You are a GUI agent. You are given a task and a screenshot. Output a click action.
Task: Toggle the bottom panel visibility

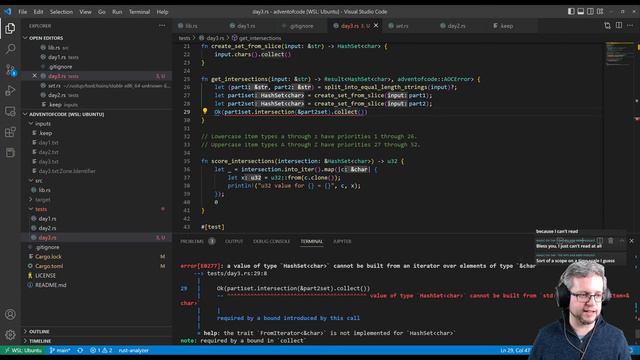580,11
